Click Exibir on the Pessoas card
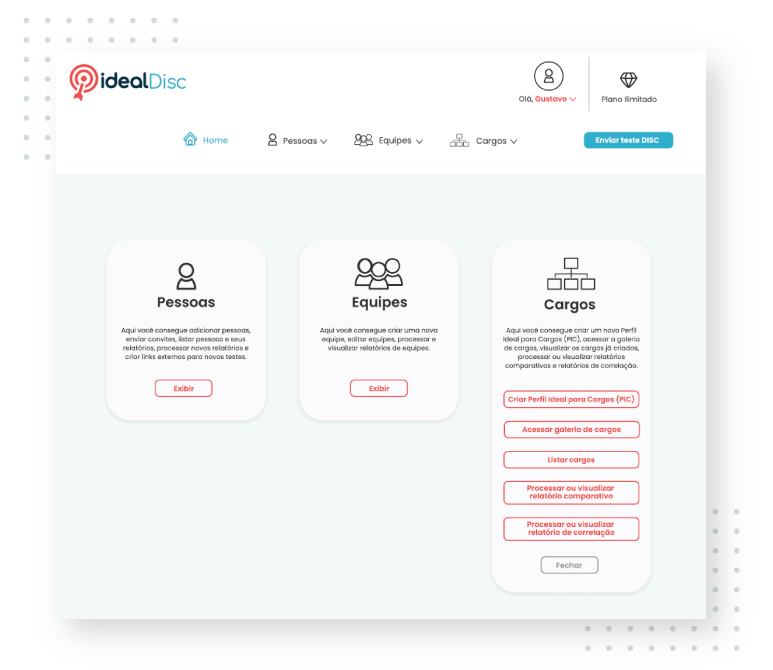Screen dimensions: 773x670 (x=183, y=388)
